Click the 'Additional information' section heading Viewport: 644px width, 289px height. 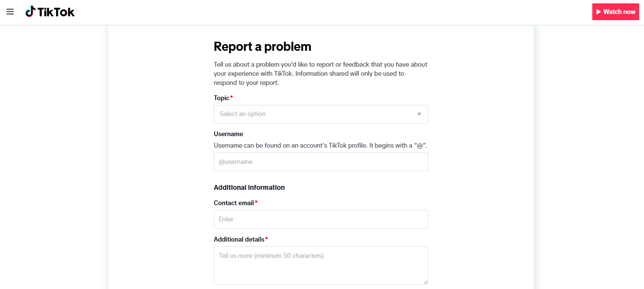click(249, 187)
